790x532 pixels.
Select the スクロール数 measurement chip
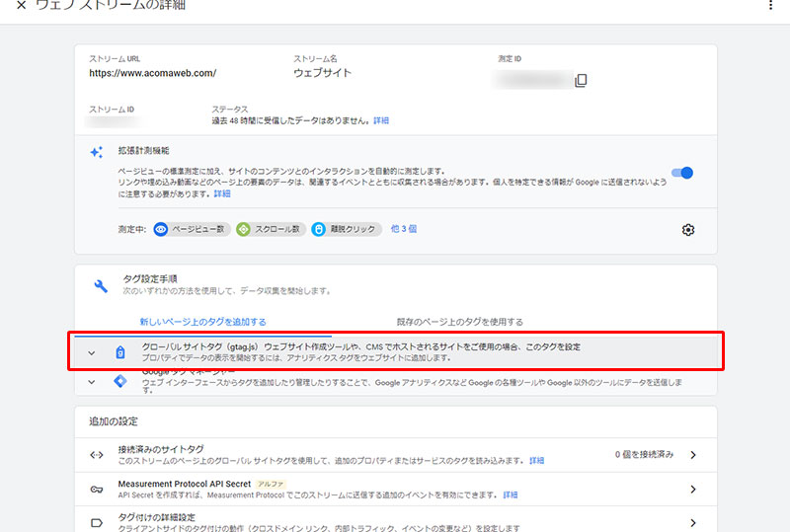(x=271, y=229)
